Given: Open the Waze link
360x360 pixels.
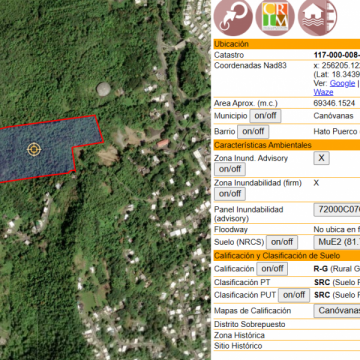Looking at the screenshot, I should pyautogui.click(x=323, y=92).
